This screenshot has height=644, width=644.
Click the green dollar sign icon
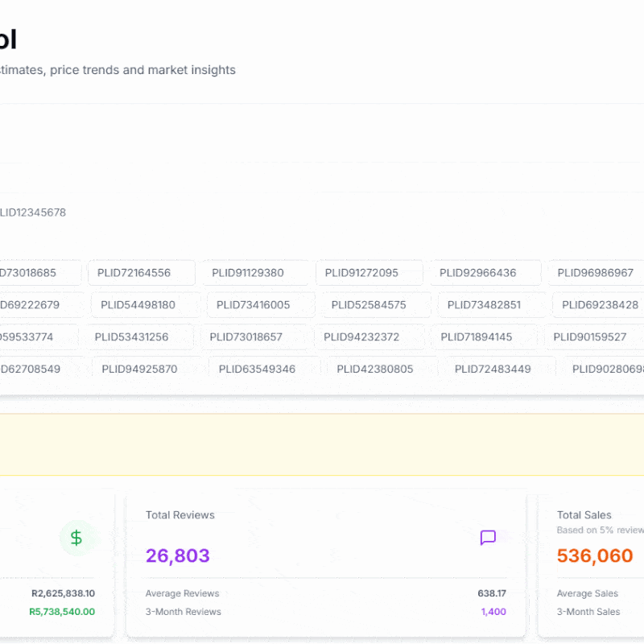[77, 537]
